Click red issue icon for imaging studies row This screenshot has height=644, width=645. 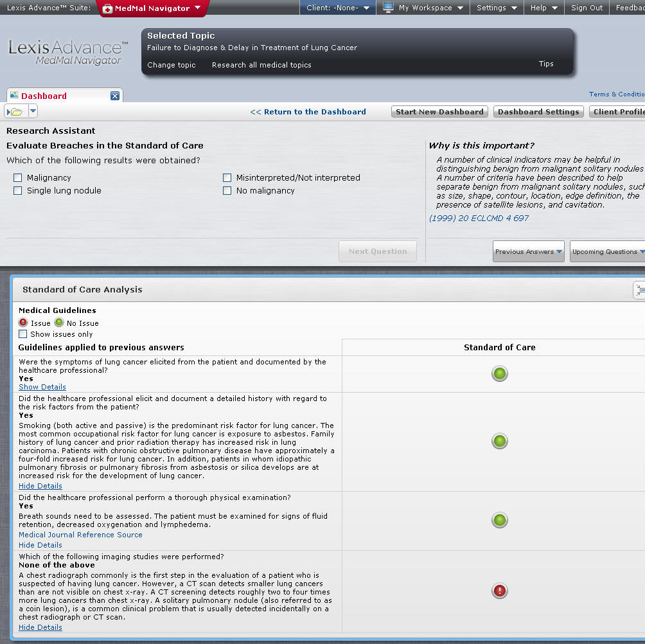click(499, 591)
